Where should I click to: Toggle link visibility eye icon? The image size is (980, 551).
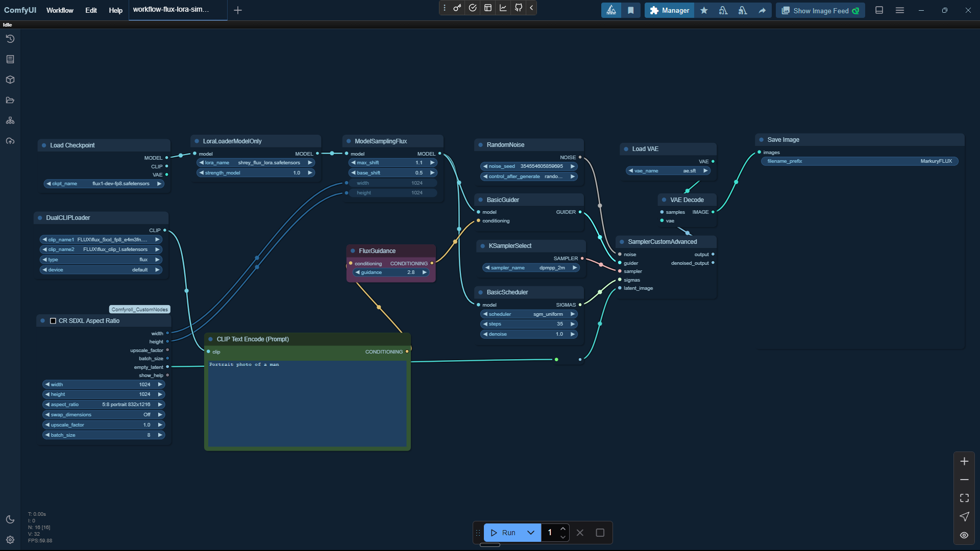point(964,535)
